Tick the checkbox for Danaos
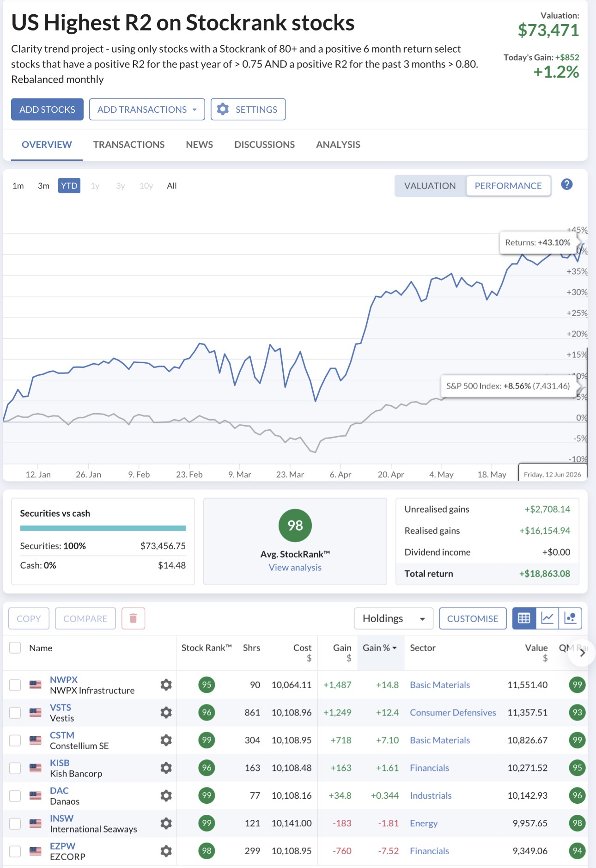596x868 pixels. [x=15, y=795]
